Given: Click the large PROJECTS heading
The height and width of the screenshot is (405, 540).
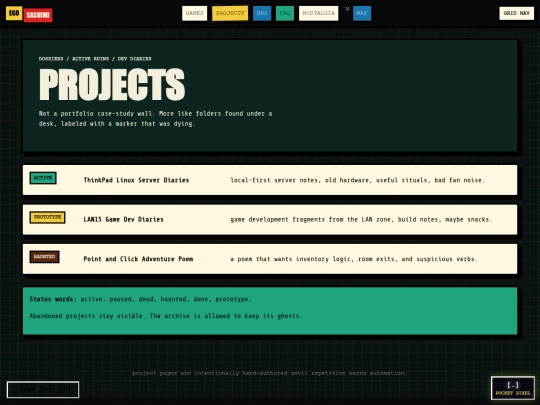Looking at the screenshot, I should click(112, 84).
